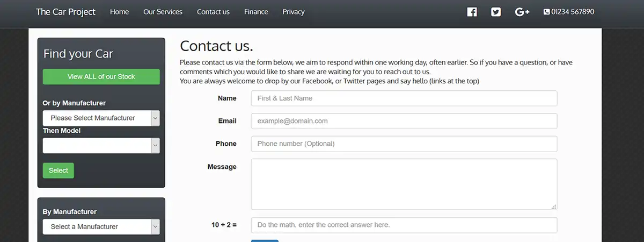Navigate to the Finance page
This screenshot has height=242, width=644.
(256, 12)
